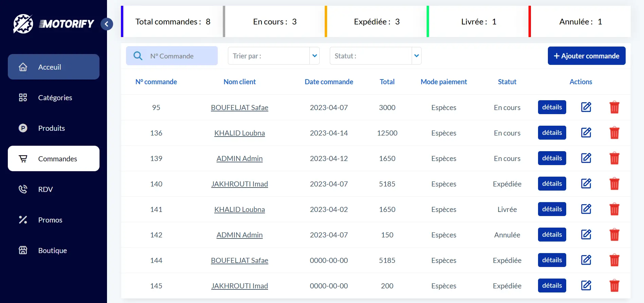Click the Motorify gear logo
The image size is (644, 303).
tap(23, 24)
